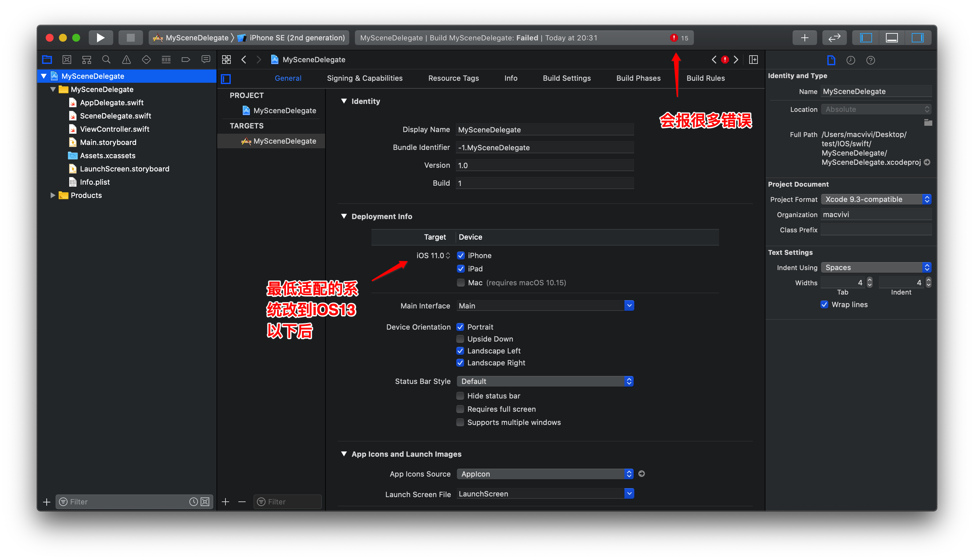Add editor on right
This screenshot has height=560, width=974.
click(754, 60)
